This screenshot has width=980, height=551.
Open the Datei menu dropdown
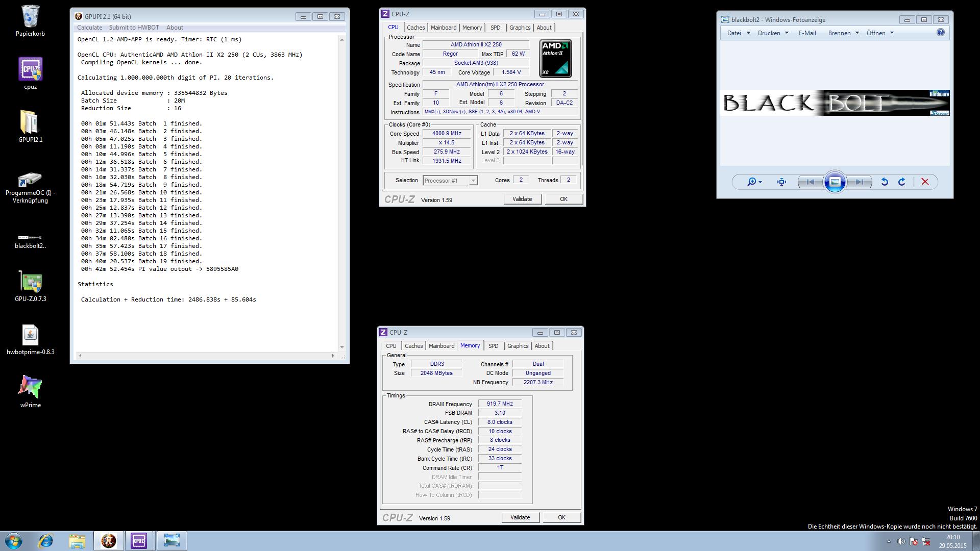(739, 33)
